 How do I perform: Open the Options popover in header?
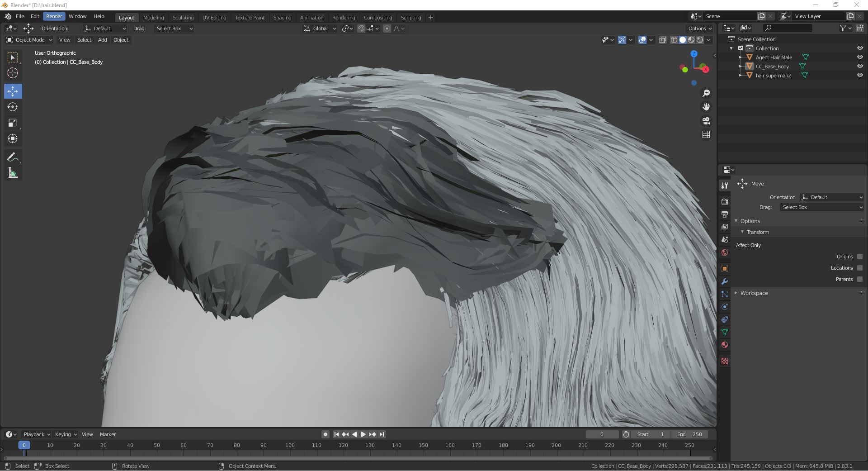coord(699,29)
